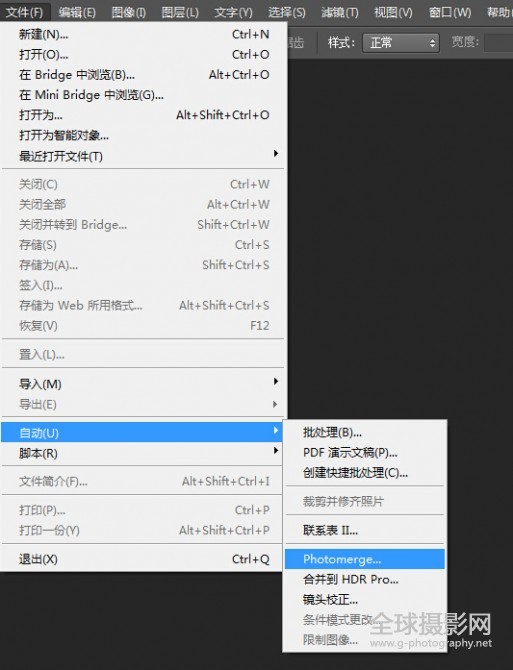Image resolution: width=513 pixels, height=670 pixels.
Task: Choose 联系表 II... entry
Action: coord(365,531)
